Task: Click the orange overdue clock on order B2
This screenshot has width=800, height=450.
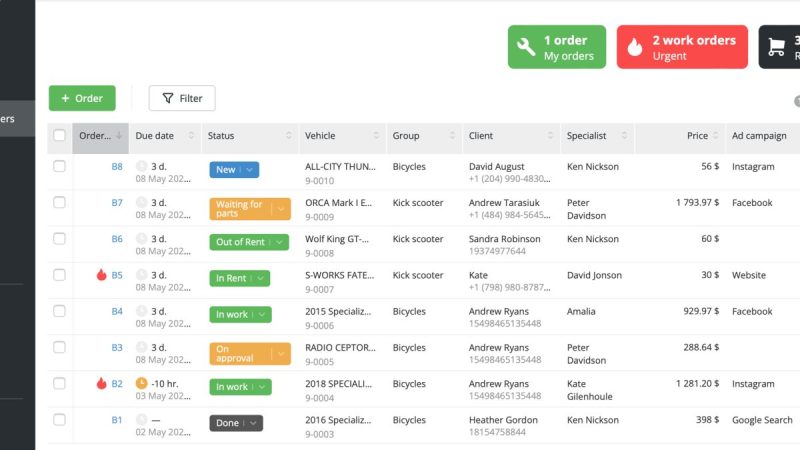Action: (141, 383)
